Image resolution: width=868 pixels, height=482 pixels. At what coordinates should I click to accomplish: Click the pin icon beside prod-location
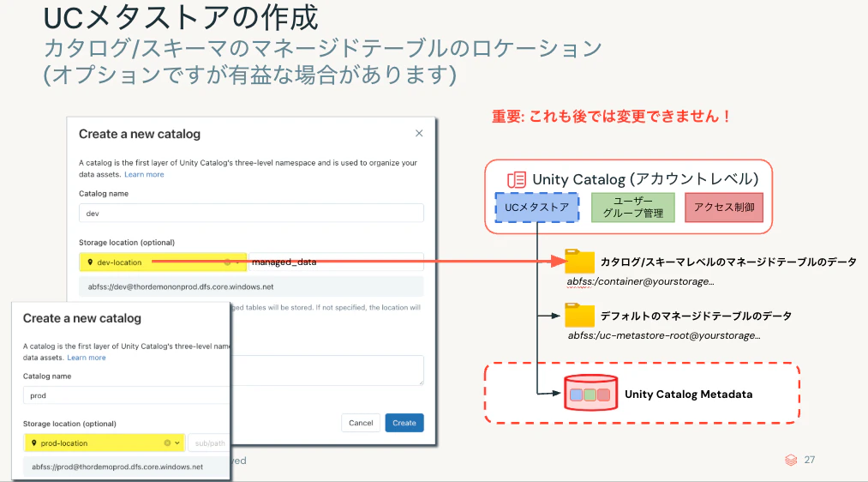coord(33,443)
